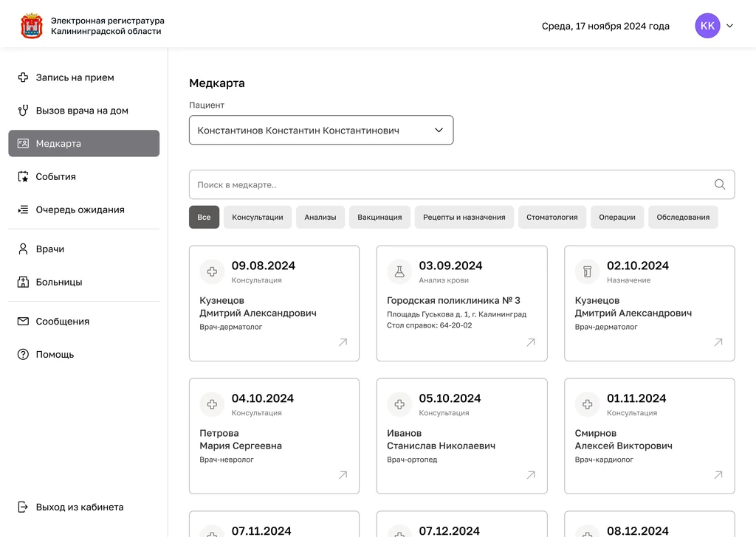Go to Очередь ожидания sidebar item

80,209
